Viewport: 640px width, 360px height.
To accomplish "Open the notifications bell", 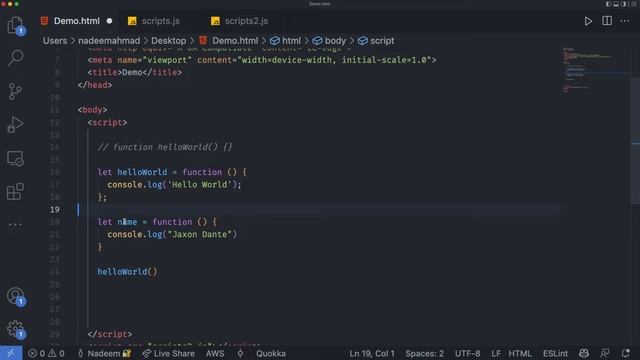I will tap(626, 353).
